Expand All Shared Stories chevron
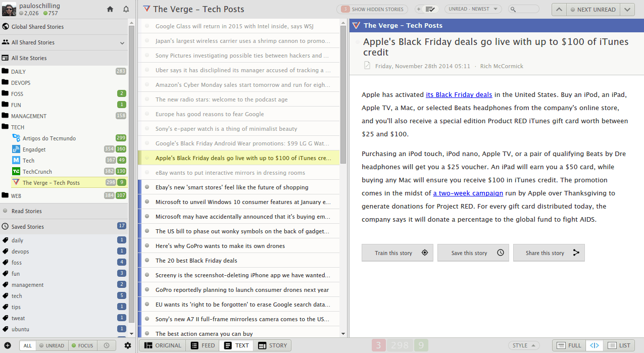 pyautogui.click(x=122, y=43)
